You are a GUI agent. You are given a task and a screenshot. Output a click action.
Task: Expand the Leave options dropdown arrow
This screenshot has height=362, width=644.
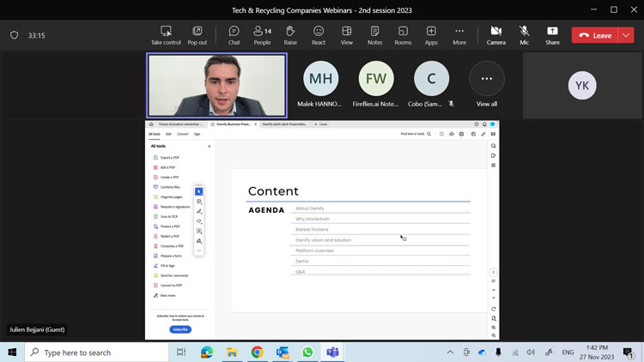coord(626,35)
